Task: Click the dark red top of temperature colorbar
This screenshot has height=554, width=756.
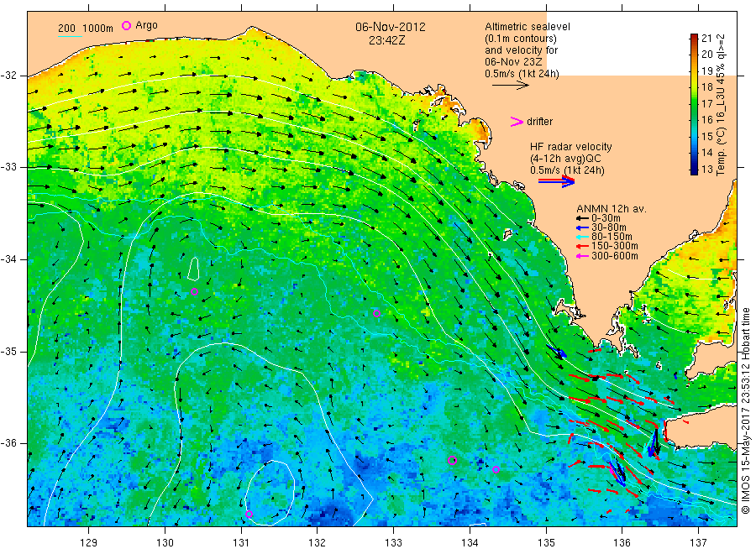Action: (694, 37)
